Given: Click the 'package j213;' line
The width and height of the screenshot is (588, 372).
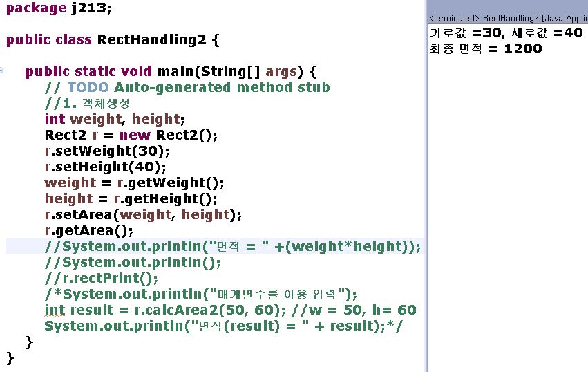Looking at the screenshot, I should [x=59, y=8].
